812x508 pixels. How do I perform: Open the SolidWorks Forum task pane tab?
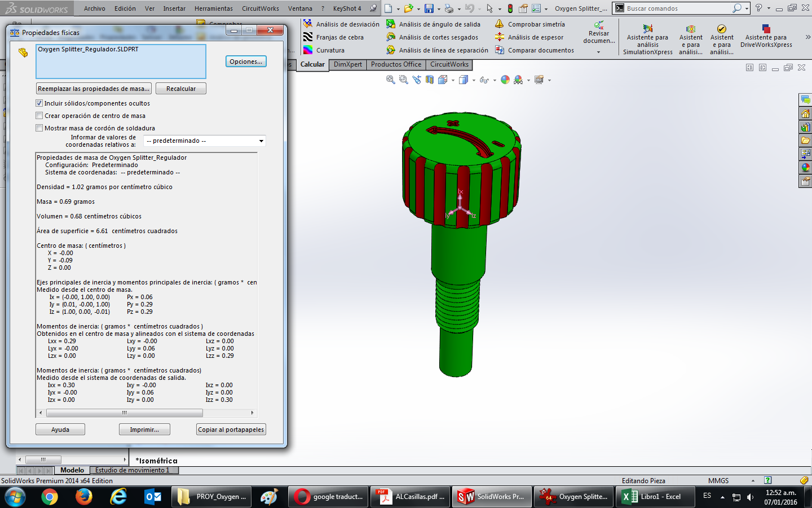coord(805,100)
